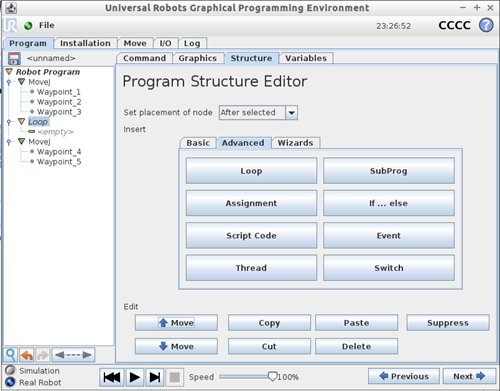Viewport: 500px width, 391px height.
Task: Insert a Switch node
Action: click(x=389, y=268)
